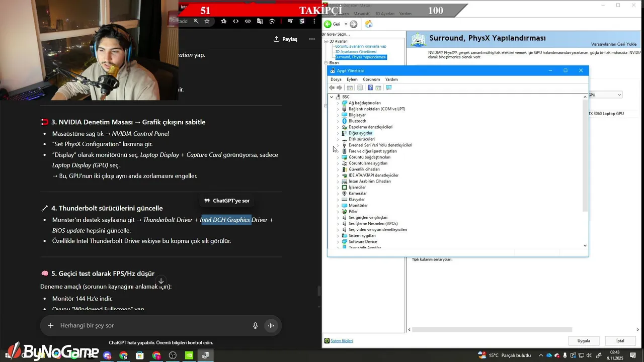Screen dimensions: 644x362
Task: Click the weather 15°C Parçalı bulutlu widget
Action: coord(504,355)
